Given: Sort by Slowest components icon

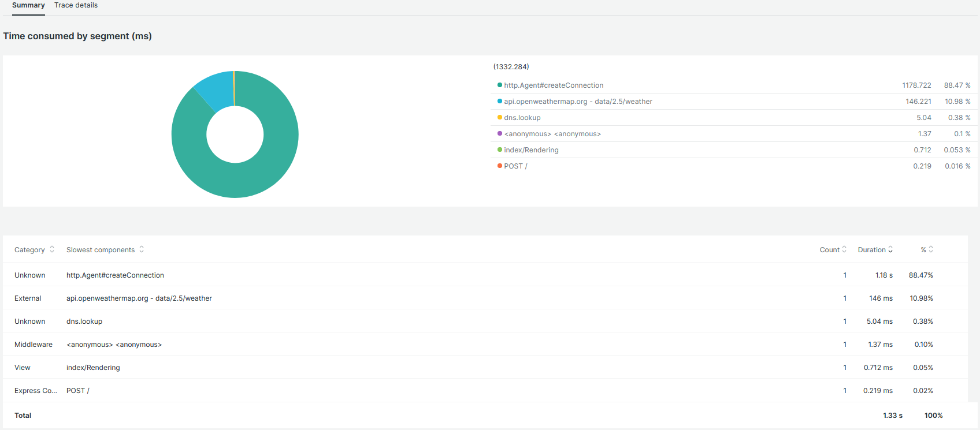Looking at the screenshot, I should (142, 249).
